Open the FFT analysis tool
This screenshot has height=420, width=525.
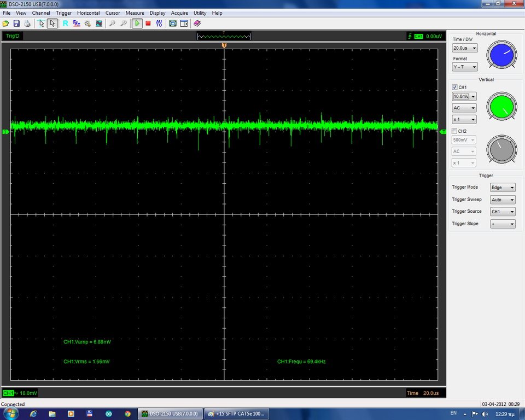pos(76,23)
